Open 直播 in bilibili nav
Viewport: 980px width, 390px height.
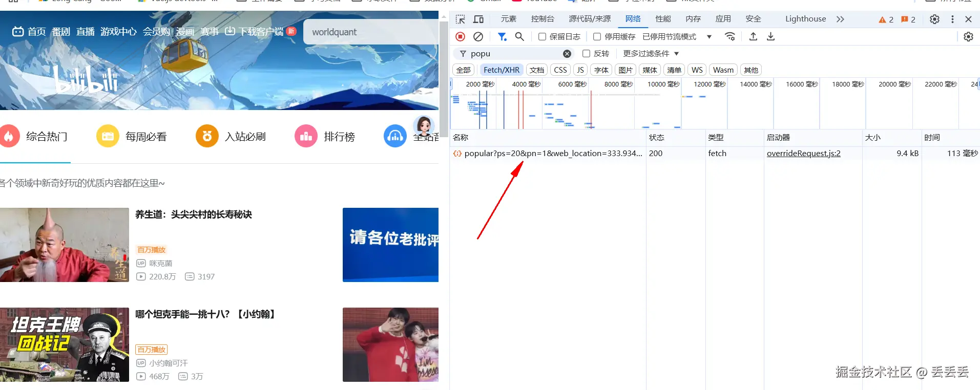coord(86,31)
